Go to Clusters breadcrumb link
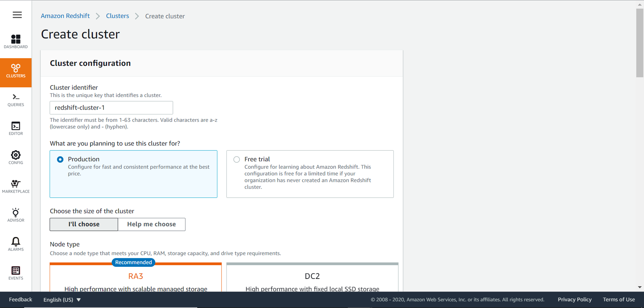 (118, 16)
